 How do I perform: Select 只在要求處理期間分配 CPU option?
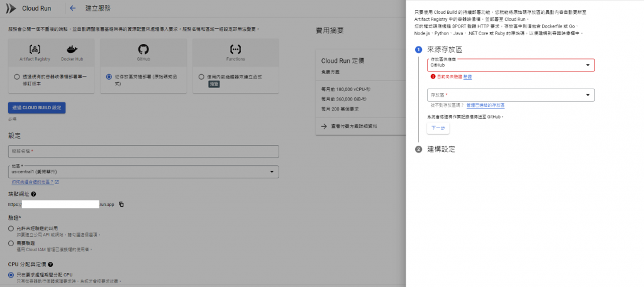11,274
